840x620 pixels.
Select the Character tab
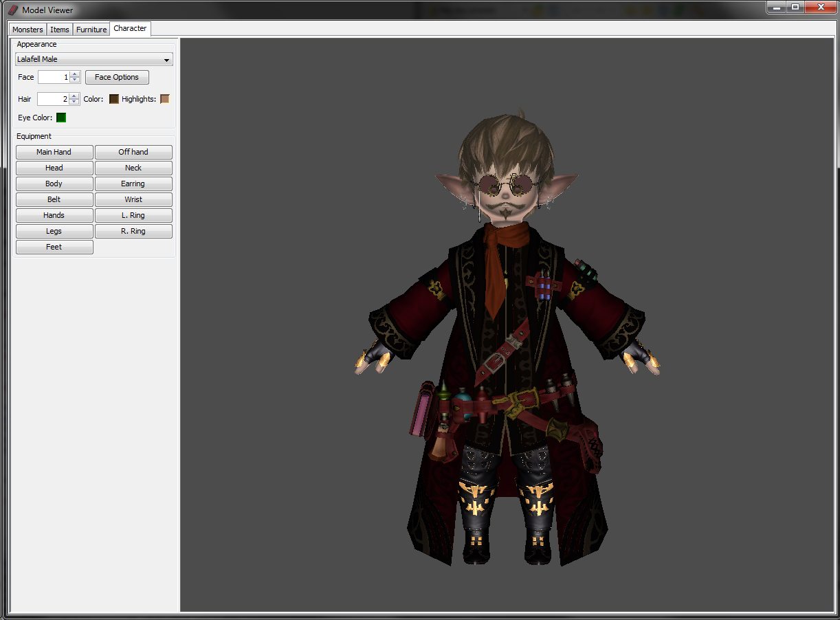[x=130, y=28]
